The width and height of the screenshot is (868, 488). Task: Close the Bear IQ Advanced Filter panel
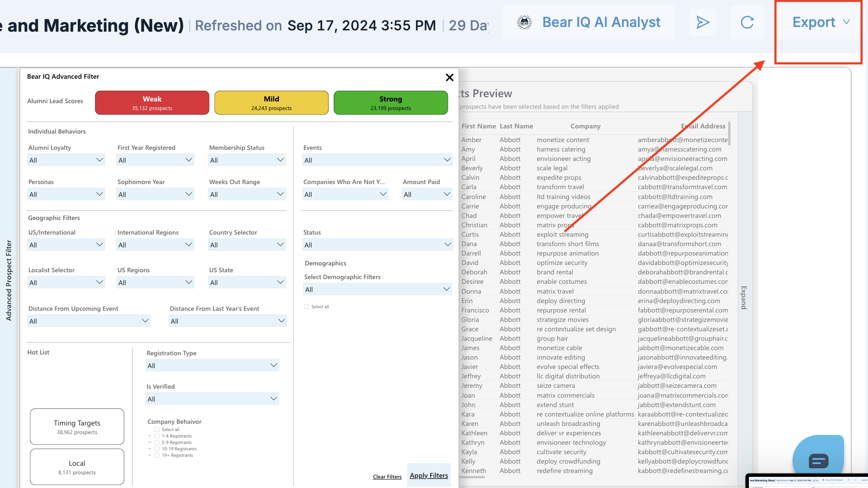[x=449, y=77]
